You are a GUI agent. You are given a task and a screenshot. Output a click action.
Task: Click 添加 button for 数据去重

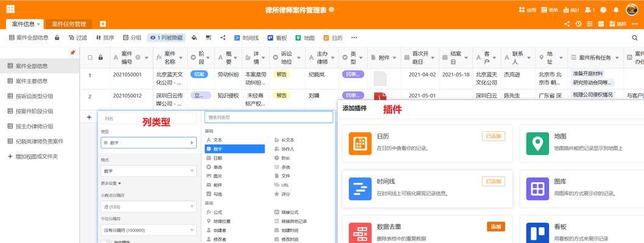pos(495,226)
